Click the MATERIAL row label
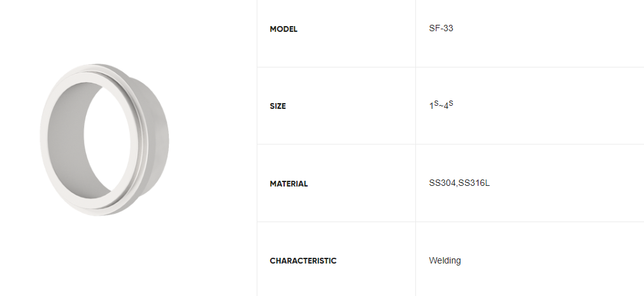The width and height of the screenshot is (644, 296). pos(289,184)
